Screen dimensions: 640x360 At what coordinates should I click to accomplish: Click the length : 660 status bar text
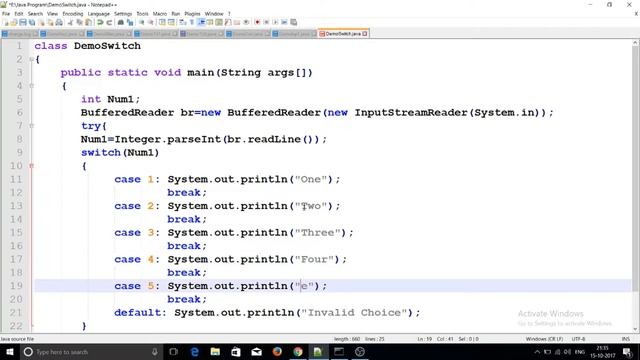347,339
